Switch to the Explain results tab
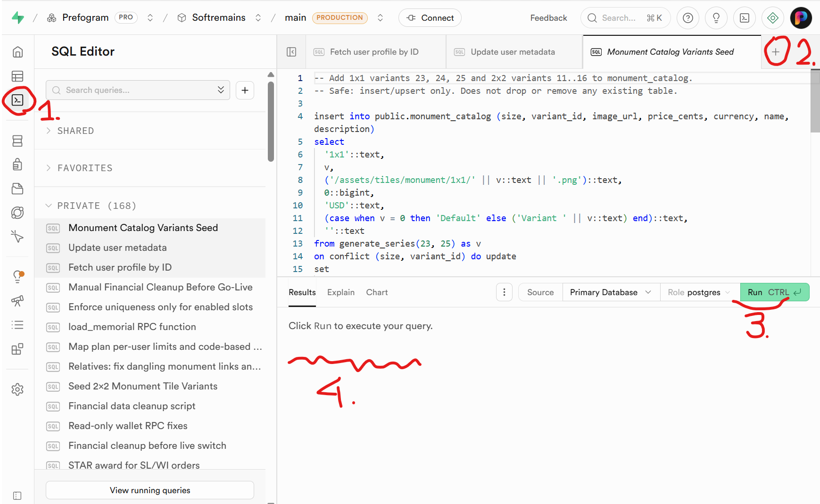 340,292
